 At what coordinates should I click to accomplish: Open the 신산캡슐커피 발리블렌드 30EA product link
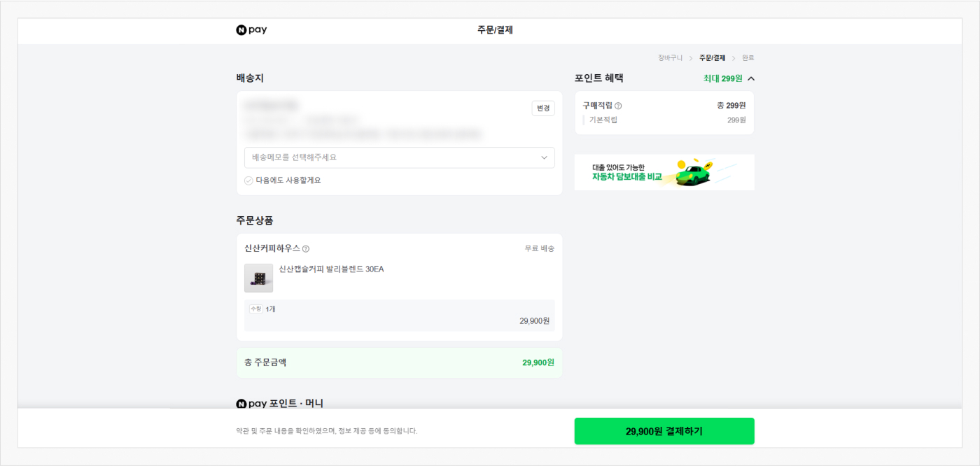point(331,269)
